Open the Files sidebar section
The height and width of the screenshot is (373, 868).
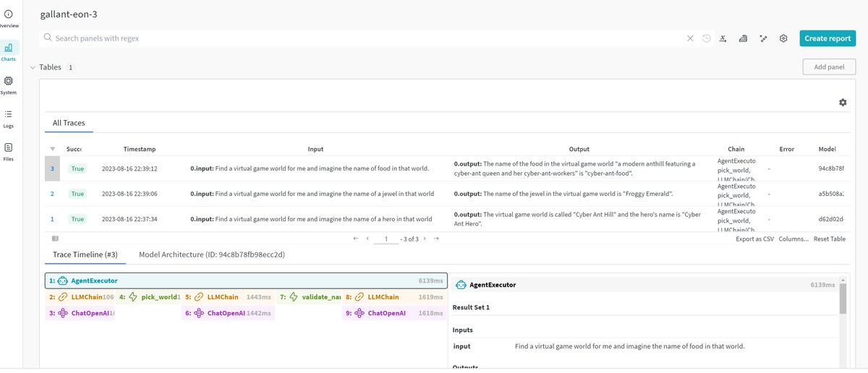tap(8, 152)
